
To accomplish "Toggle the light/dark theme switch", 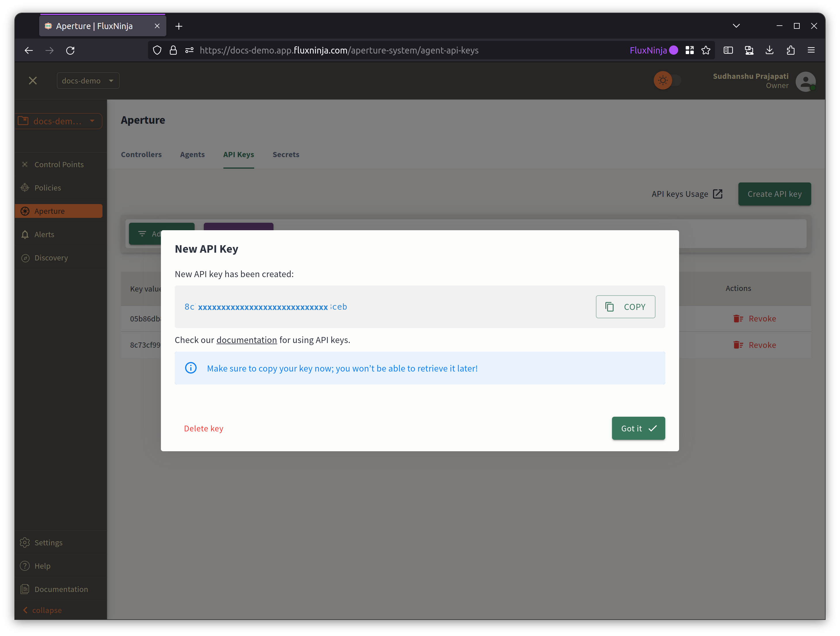I will point(667,81).
